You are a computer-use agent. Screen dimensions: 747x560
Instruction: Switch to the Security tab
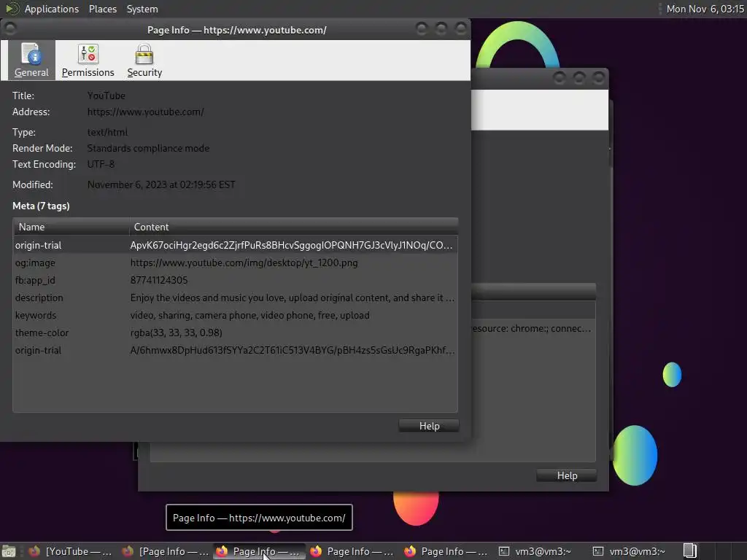[x=144, y=60]
